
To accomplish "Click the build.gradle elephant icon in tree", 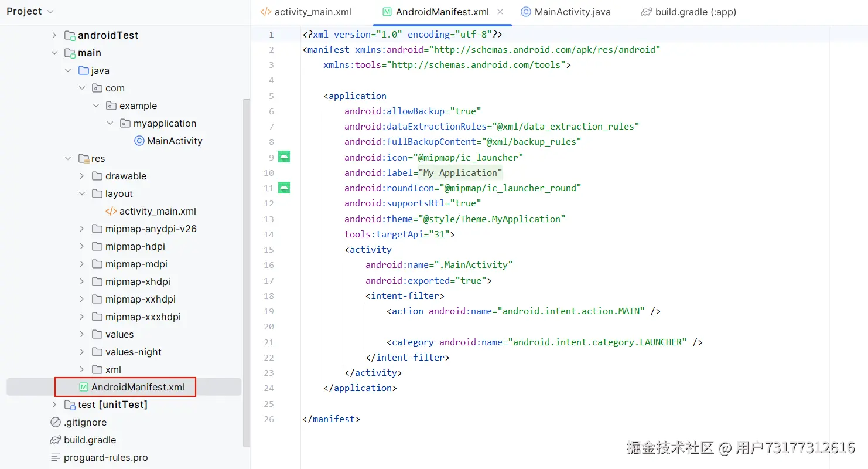I will pos(56,440).
